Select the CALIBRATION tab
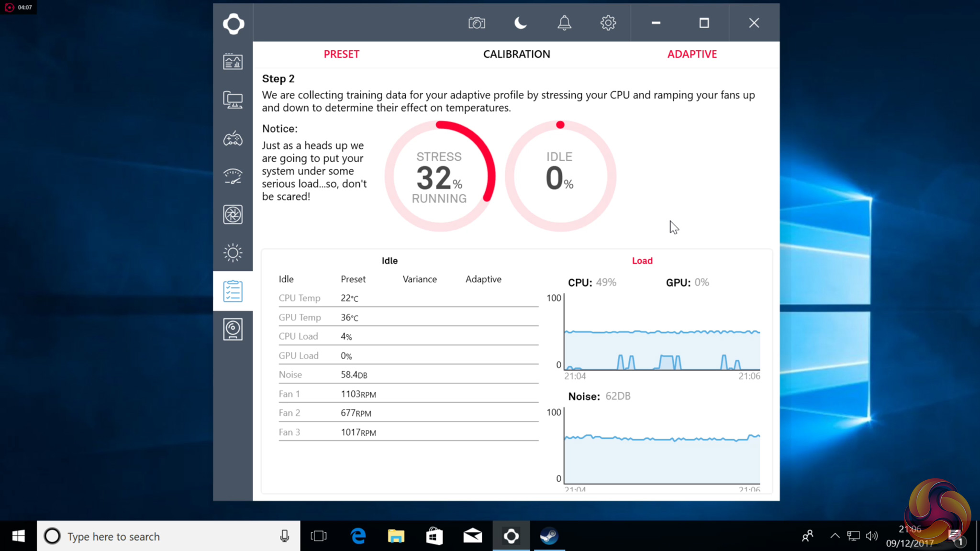The image size is (980, 551). pyautogui.click(x=516, y=54)
